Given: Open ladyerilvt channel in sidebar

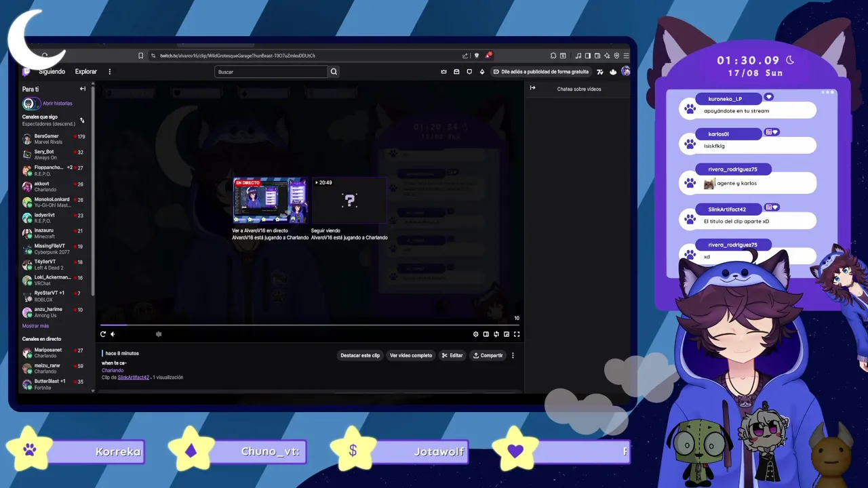Looking at the screenshot, I should click(54, 218).
